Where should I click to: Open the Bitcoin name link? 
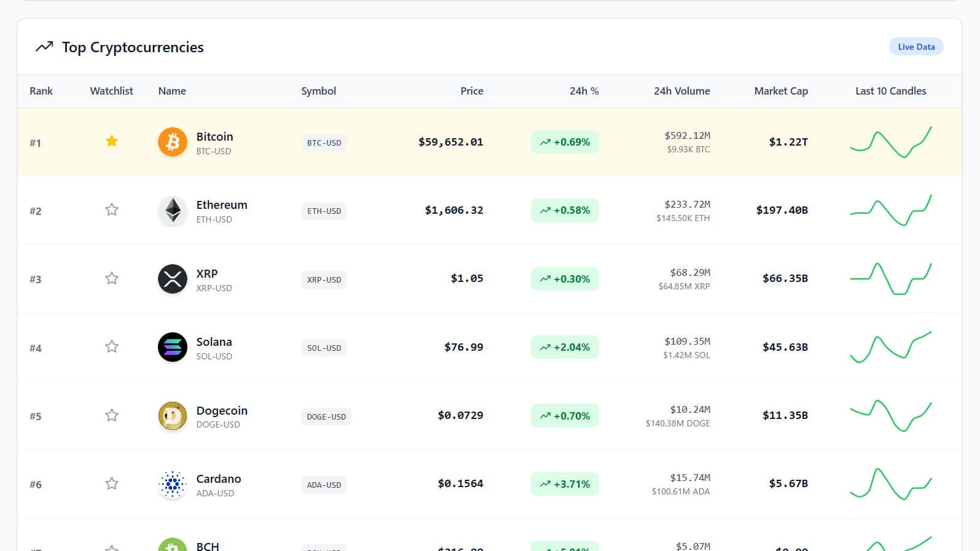coord(214,136)
